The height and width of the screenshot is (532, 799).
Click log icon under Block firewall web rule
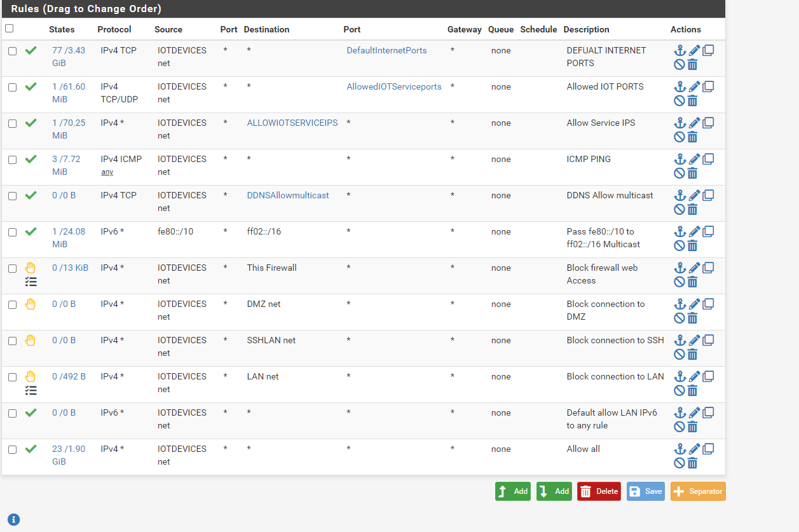coord(31,282)
